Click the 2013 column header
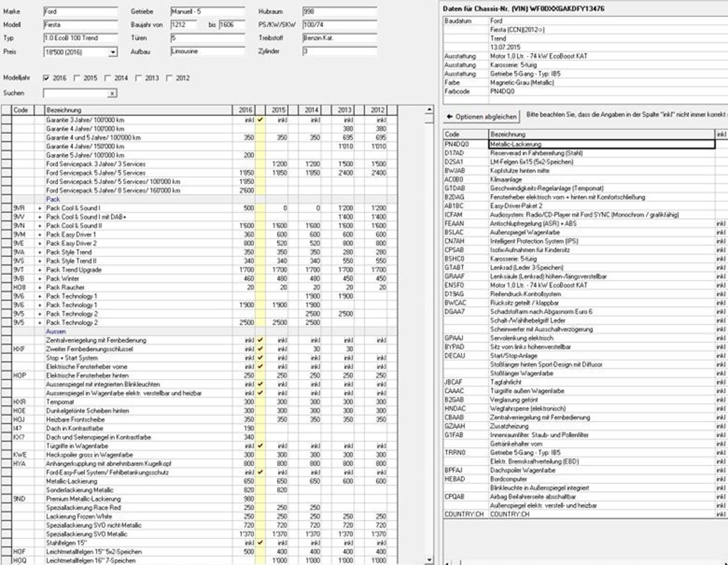Screen dimensions: 728x565 (x=343, y=110)
